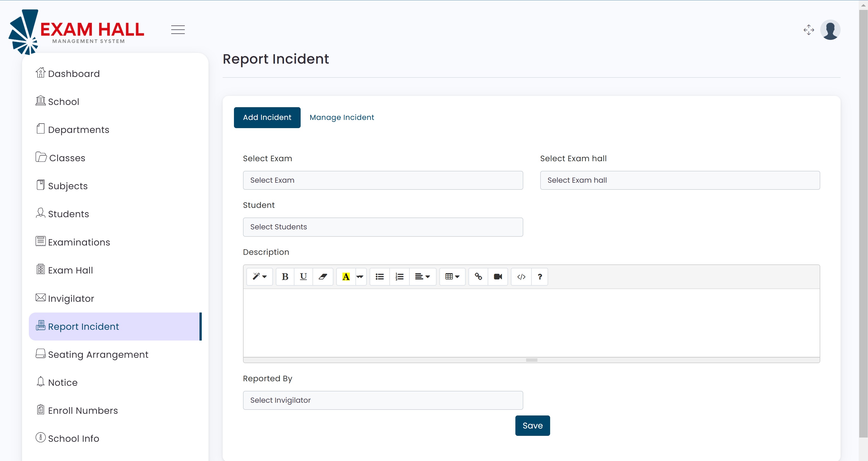Open the text alignment dropdown

point(422,277)
